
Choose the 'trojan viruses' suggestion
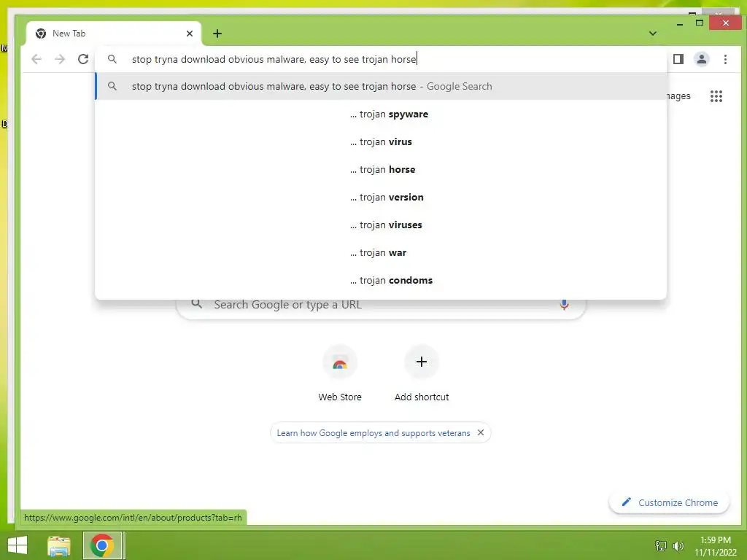click(381, 225)
